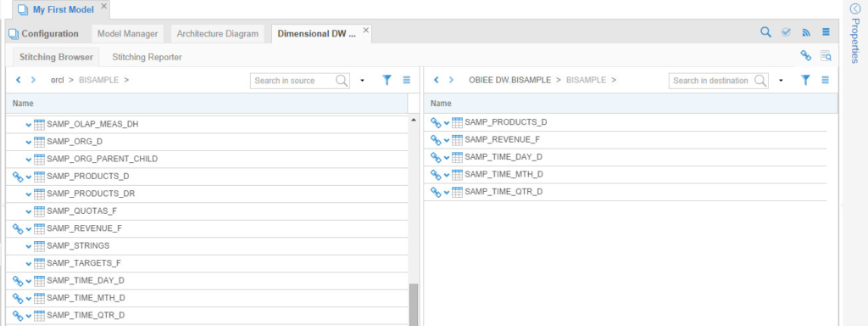Viewport: 868px width, 326px height.
Task: Click the RSS feed icon in the top toolbar
Action: [x=806, y=33]
